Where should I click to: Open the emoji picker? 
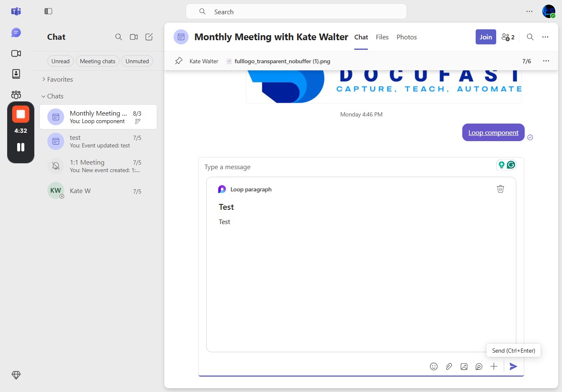[434, 366]
